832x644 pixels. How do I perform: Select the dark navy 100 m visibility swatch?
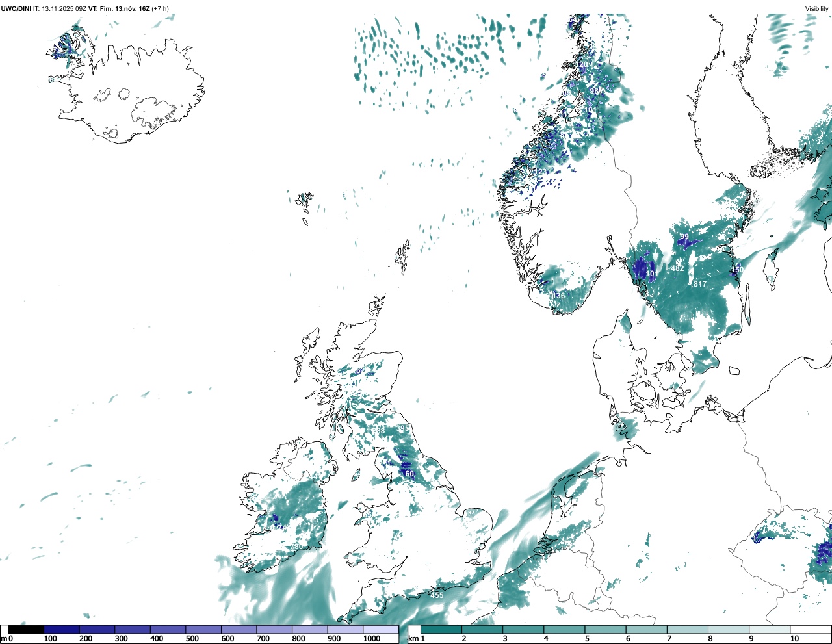pos(62,630)
